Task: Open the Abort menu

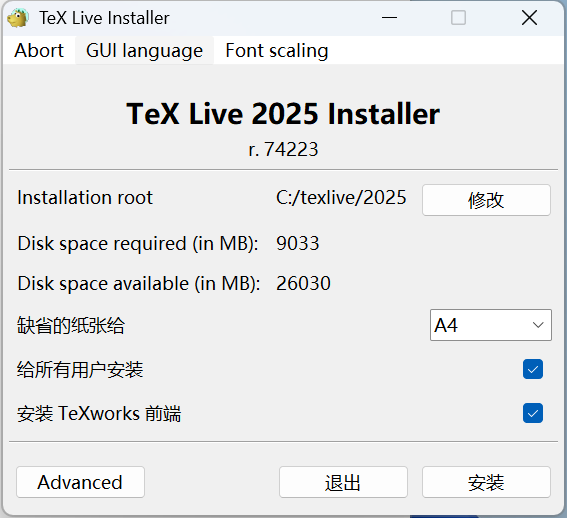Action: [x=39, y=50]
